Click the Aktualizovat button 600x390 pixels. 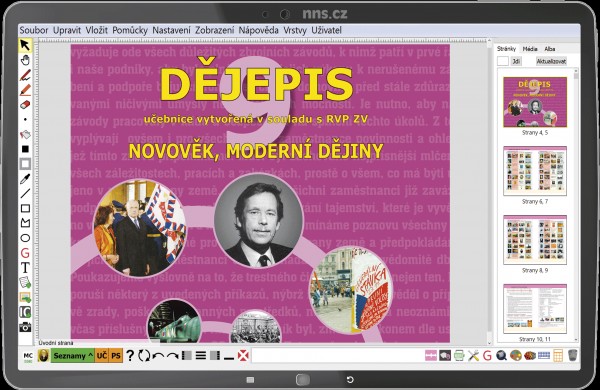pyautogui.click(x=551, y=61)
